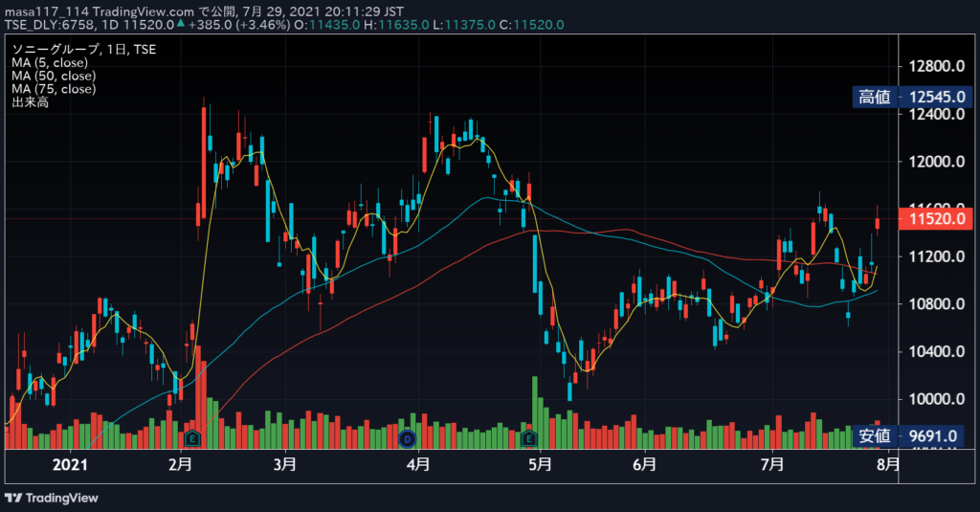Select the MA (75, close) indicator legend
Screen dimensions: 980x512
[54, 89]
